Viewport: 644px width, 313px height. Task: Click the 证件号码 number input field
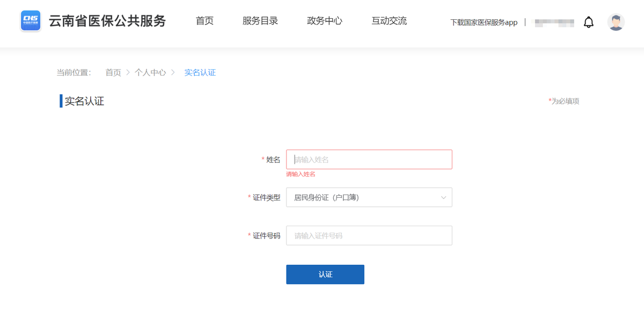[x=369, y=235]
